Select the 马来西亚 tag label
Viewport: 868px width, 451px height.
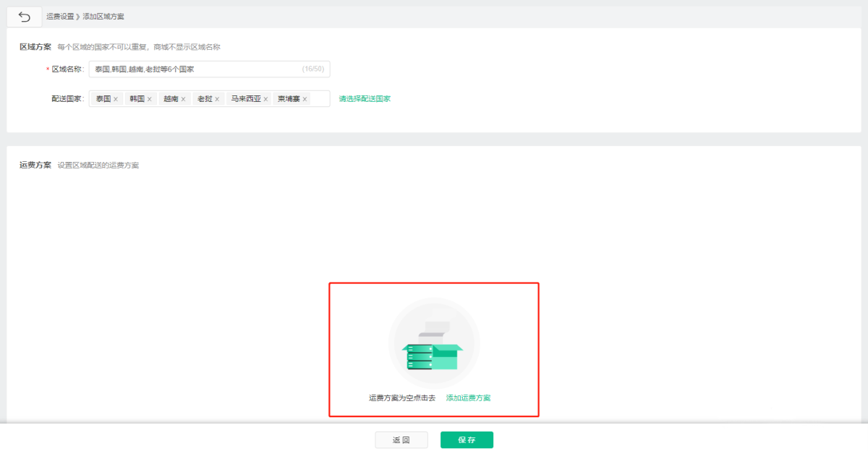[246, 99]
